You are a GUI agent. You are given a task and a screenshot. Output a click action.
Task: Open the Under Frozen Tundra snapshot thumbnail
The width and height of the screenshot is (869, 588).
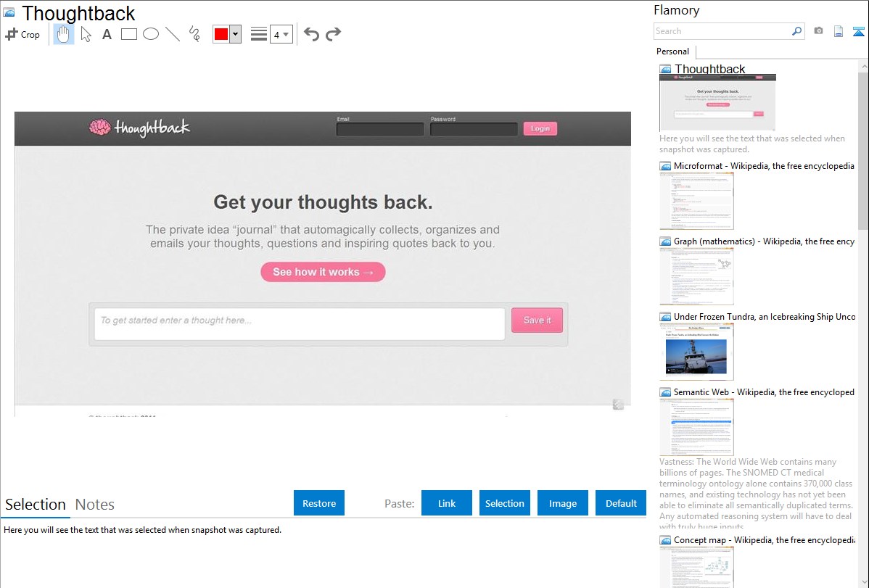(696, 352)
